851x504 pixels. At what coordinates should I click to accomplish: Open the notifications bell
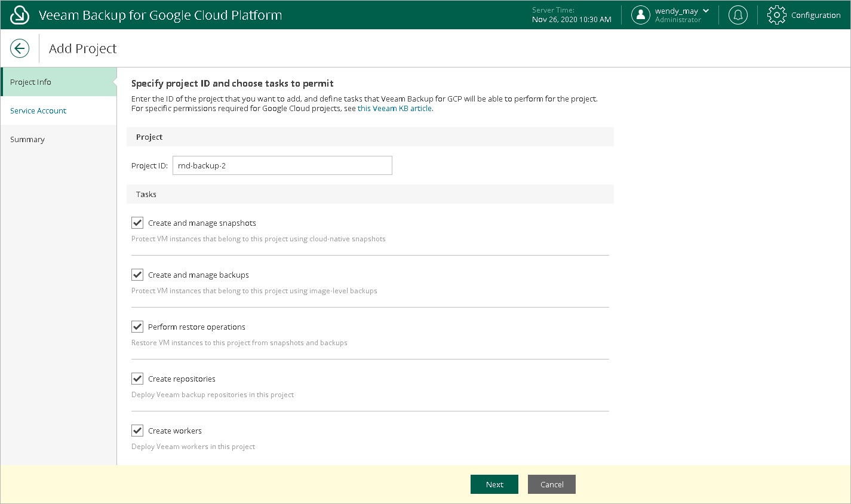pos(738,15)
